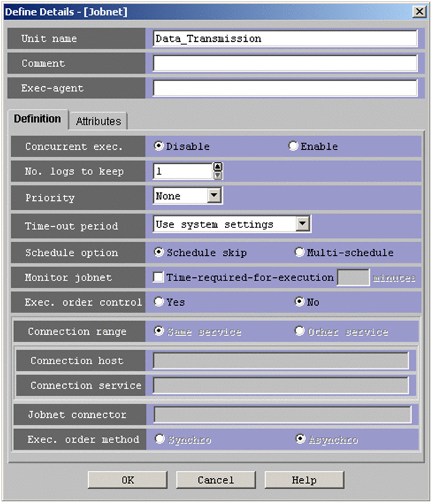
Task: Click the Jobnet connector field
Action: (282, 414)
